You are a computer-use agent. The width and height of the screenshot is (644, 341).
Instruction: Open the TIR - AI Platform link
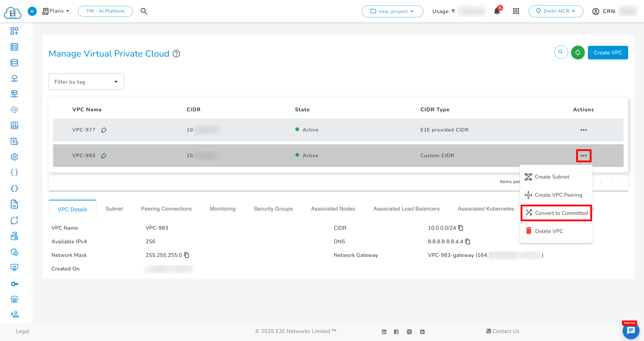tap(105, 11)
